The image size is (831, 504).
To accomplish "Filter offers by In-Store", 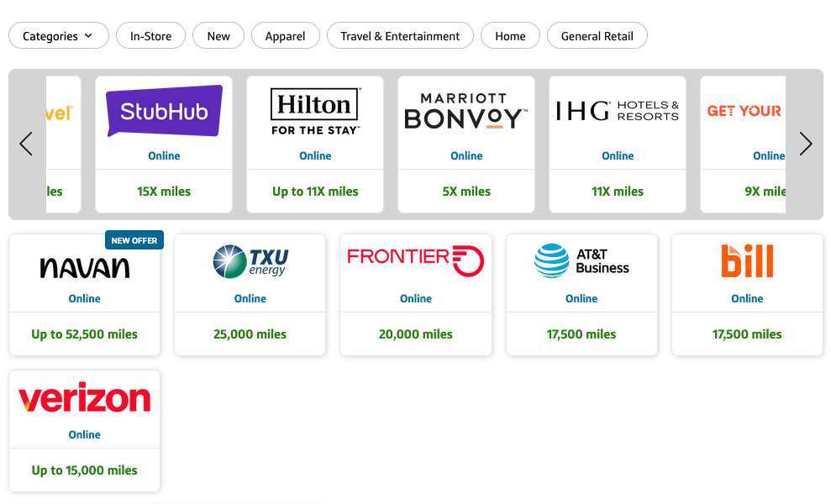I will tap(150, 36).
